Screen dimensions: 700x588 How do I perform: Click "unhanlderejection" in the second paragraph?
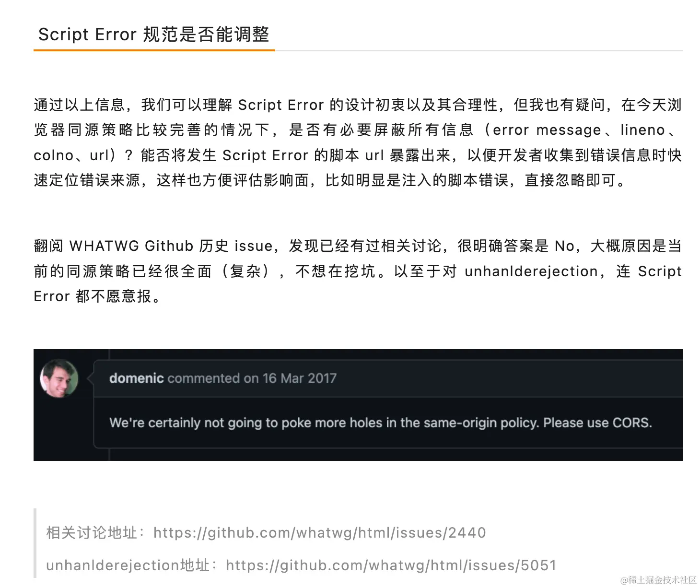pos(531,271)
